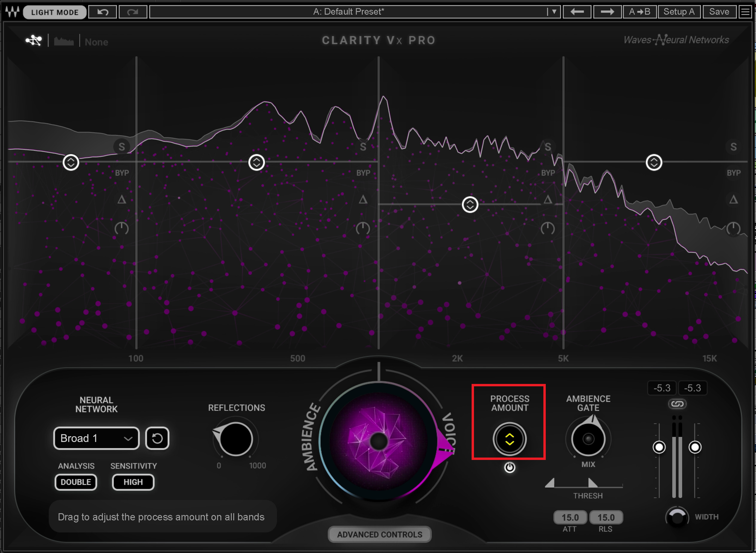The width and height of the screenshot is (756, 553).
Task: Toggle the output fader link icon
Action: 677,404
